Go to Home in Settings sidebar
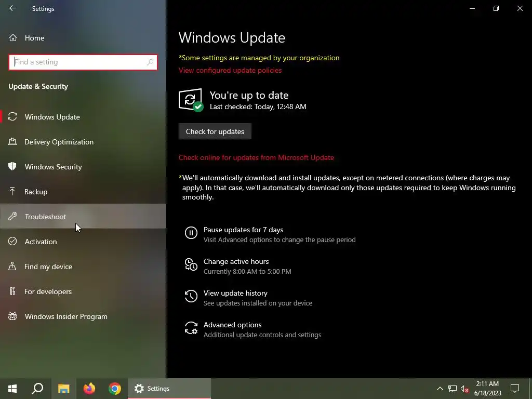This screenshot has width=532, height=399. click(x=83, y=37)
